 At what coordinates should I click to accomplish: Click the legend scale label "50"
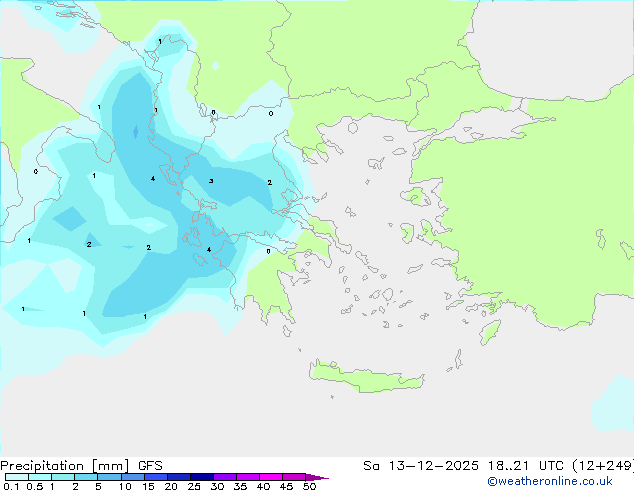310,486
